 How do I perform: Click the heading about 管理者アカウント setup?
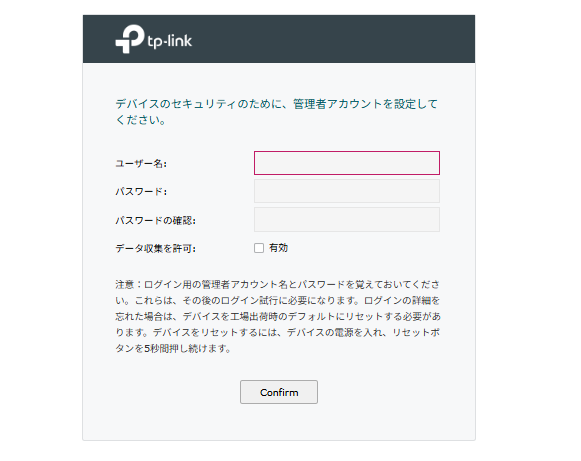[276, 112]
